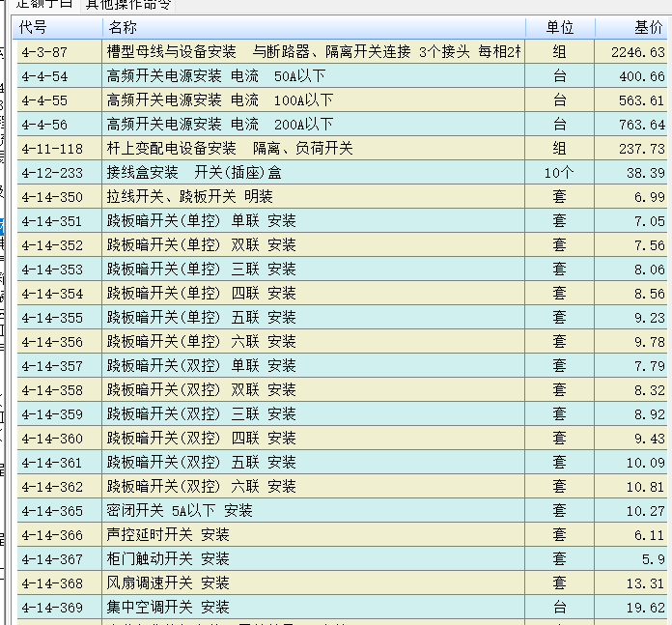Click name 高频开关电源安装 电流 200A以下

[x=220, y=125]
